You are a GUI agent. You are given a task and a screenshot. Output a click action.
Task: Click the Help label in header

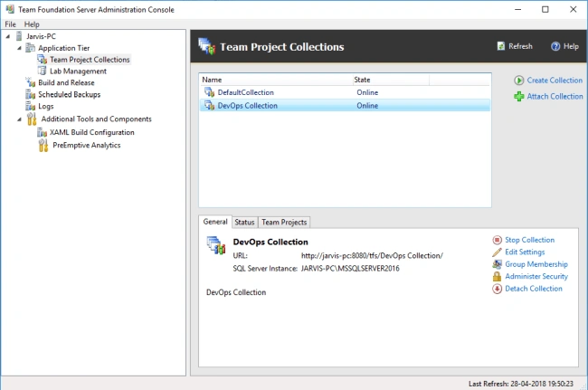pos(571,46)
